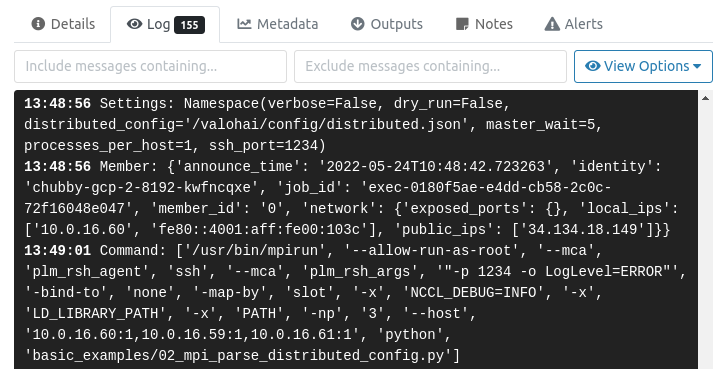The width and height of the screenshot is (719, 369).
Task: Click the chart icon on Metadata tab
Action: point(244,24)
